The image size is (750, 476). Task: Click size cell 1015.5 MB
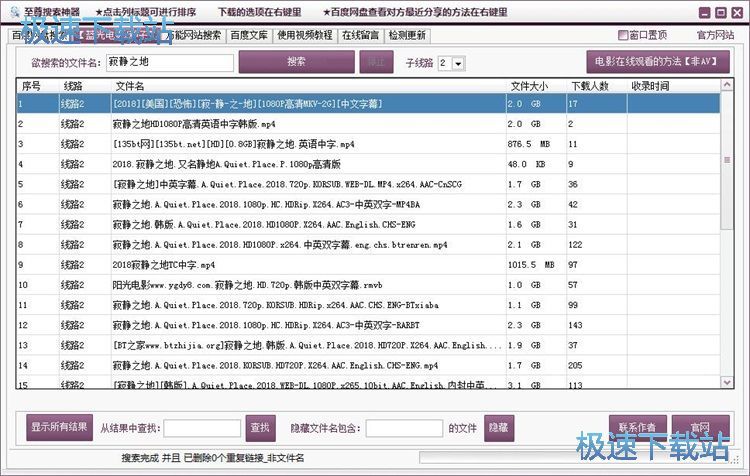click(531, 265)
